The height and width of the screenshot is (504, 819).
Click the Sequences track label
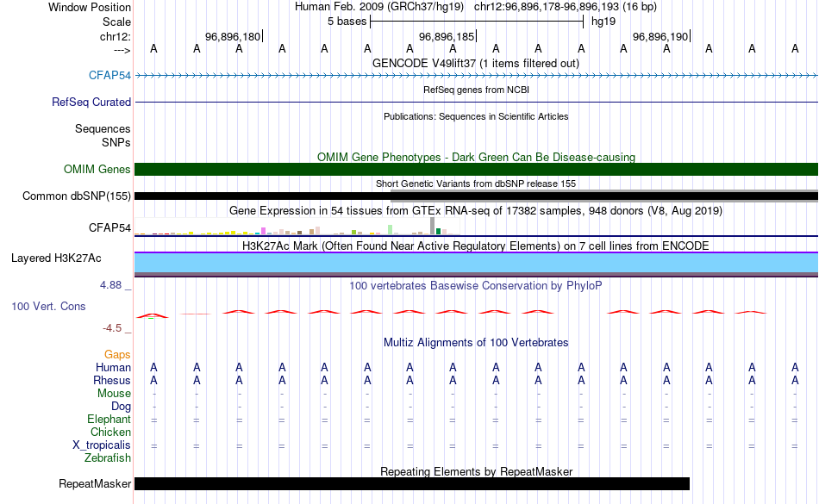(103, 128)
